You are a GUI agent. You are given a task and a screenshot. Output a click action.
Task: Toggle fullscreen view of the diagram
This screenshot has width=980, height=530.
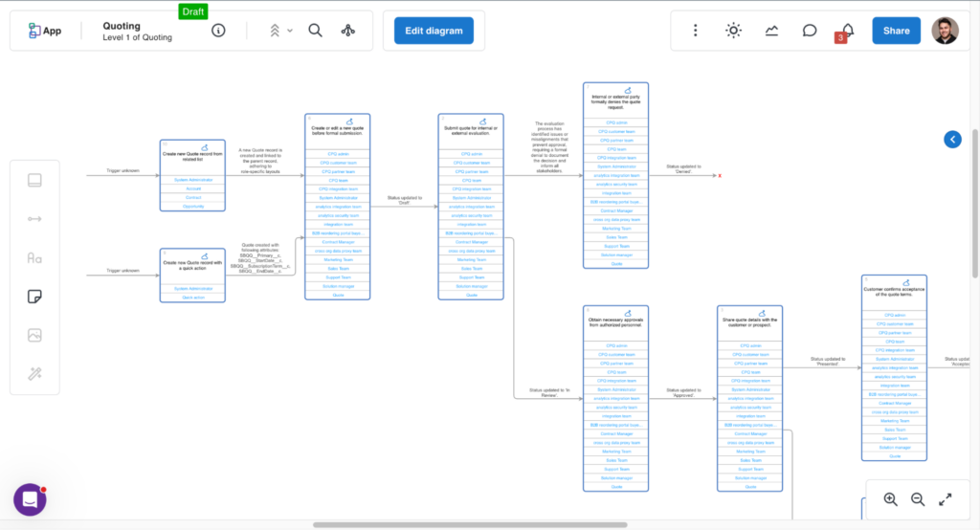945,499
